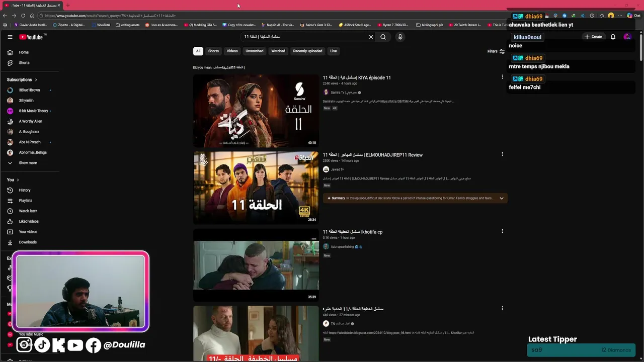Open the Aba N Preach subscription
This screenshot has height=362, width=644.
pos(29,142)
